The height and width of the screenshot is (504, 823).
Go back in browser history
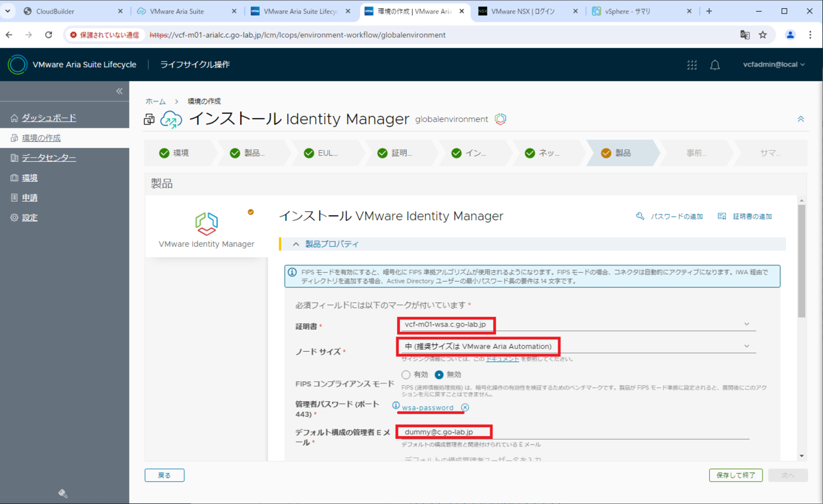10,34
